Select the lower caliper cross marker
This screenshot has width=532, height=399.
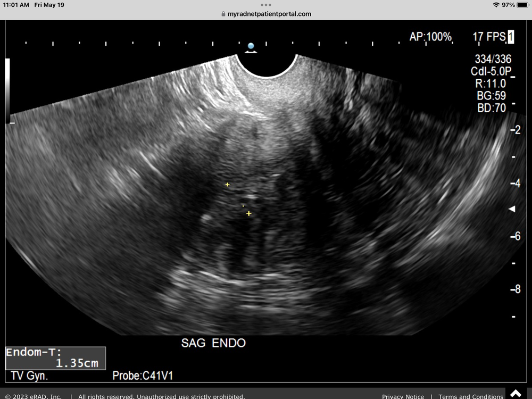(248, 214)
